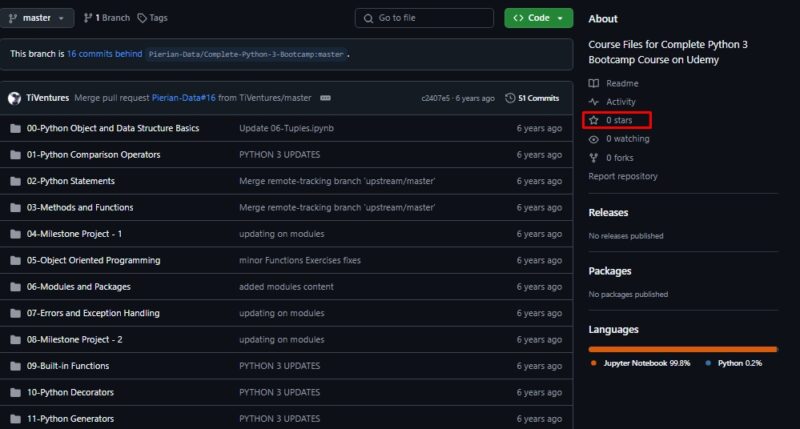Click the eye icon beside 0 watching
This screenshot has height=429, width=800.
(593, 139)
